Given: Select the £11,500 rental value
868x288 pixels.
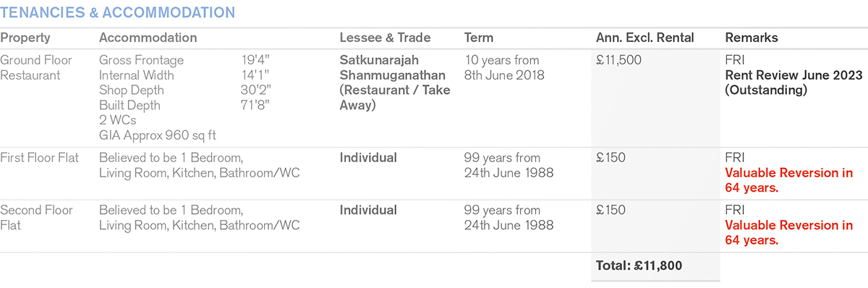Looking at the screenshot, I should tap(618, 60).
